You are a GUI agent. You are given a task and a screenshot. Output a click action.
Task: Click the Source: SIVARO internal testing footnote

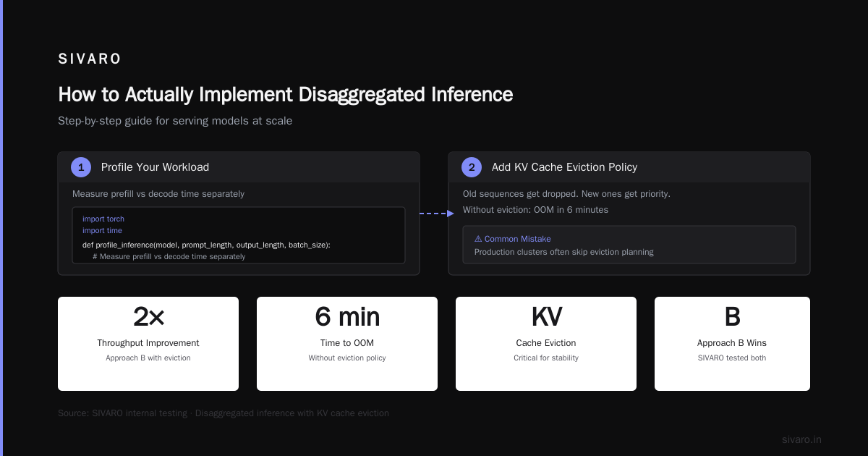pos(224,413)
